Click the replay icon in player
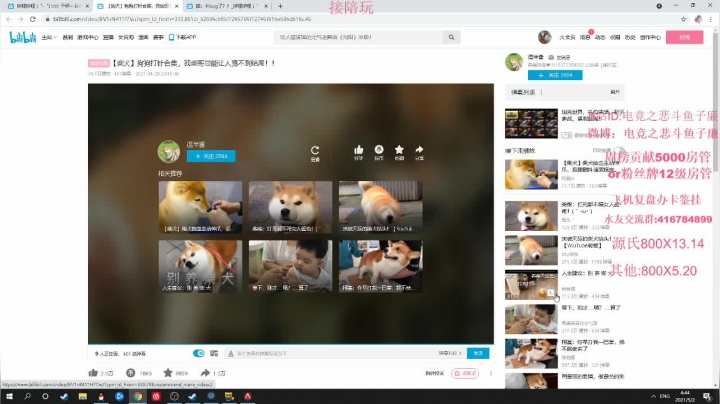The width and height of the screenshot is (720, 404). click(x=315, y=152)
